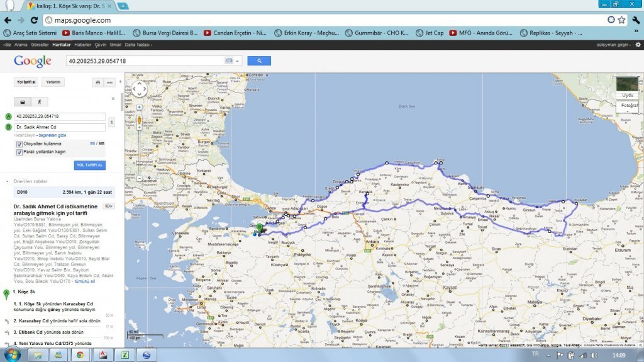
Task: Open 'Gmail' from the Google bar
Action: pyautogui.click(x=115, y=45)
